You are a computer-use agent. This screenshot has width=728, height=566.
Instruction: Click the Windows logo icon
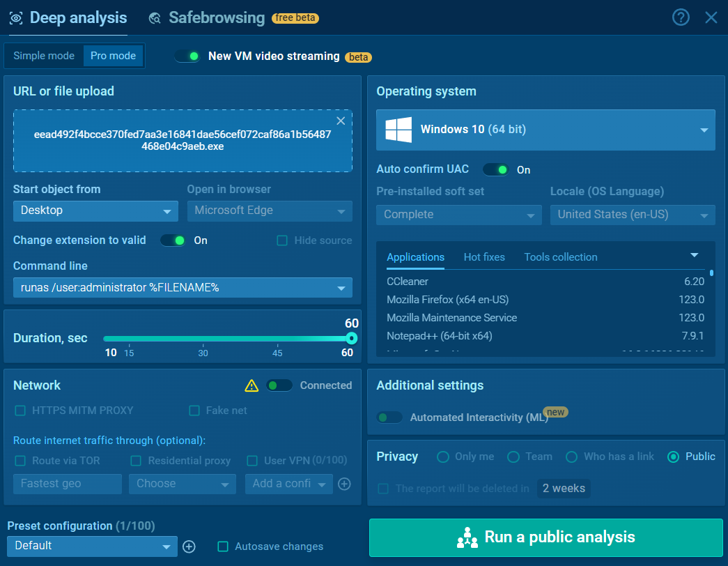tap(398, 130)
